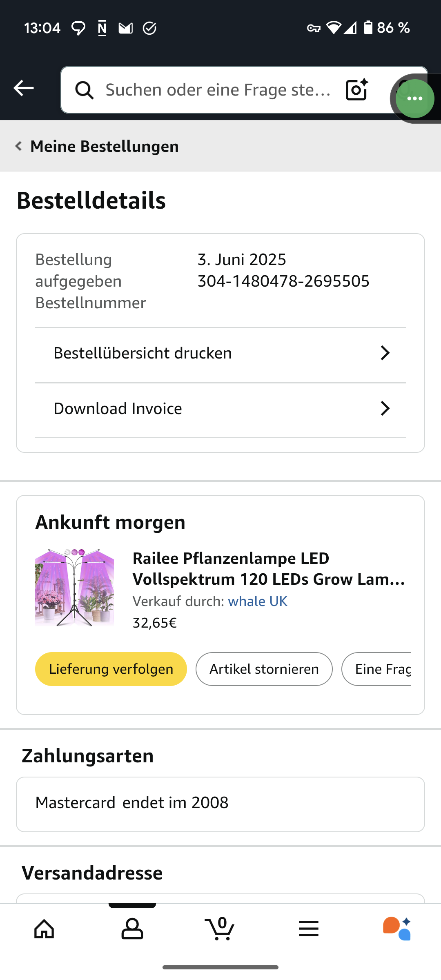
Task: Tap the search magnifier icon
Action: [x=85, y=90]
